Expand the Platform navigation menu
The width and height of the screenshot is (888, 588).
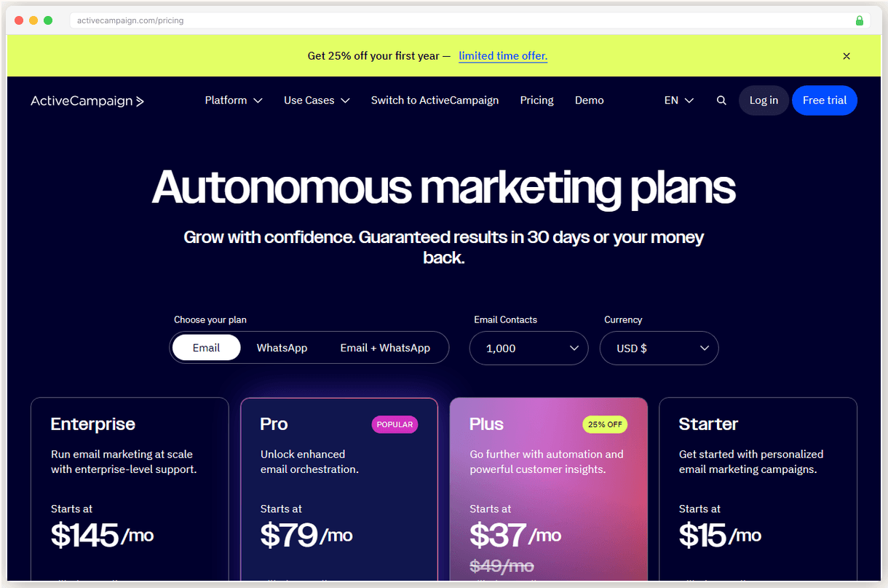(233, 100)
